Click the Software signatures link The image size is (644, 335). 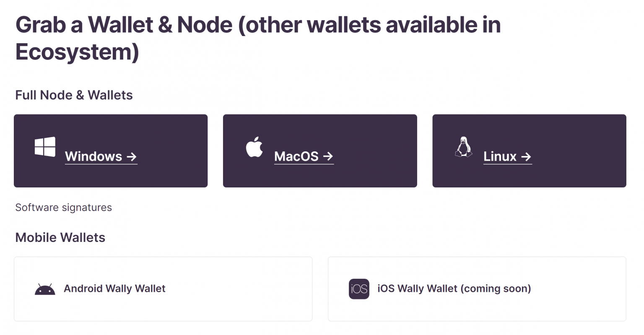click(63, 207)
